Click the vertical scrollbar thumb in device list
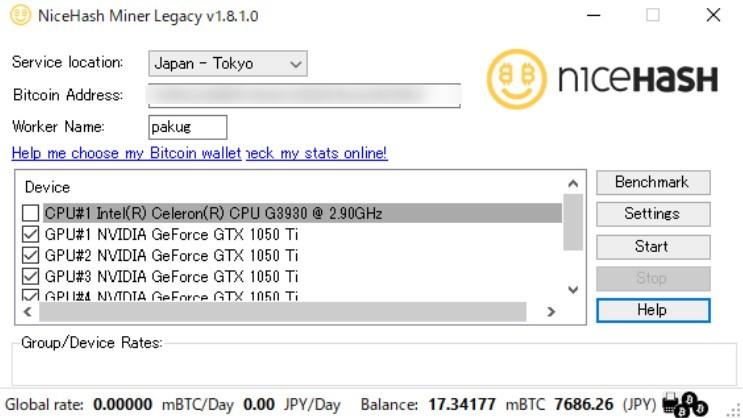The height and width of the screenshot is (418, 743). point(573,222)
